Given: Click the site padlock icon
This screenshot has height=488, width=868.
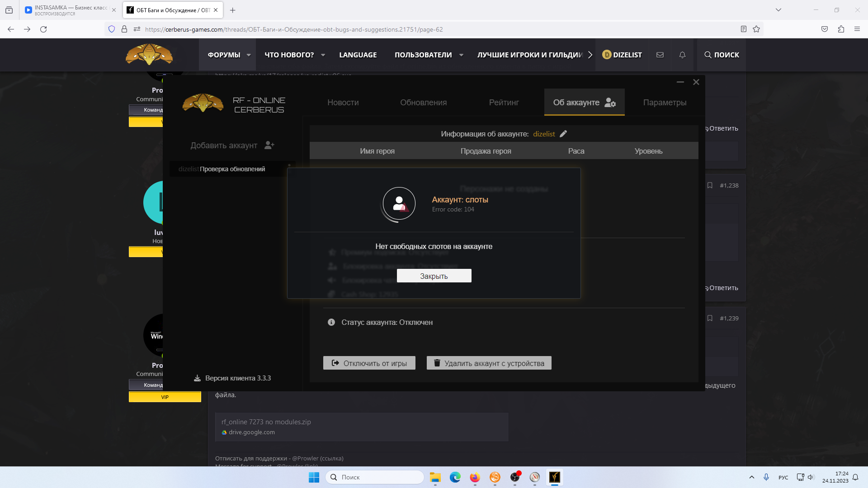Looking at the screenshot, I should pyautogui.click(x=124, y=29).
